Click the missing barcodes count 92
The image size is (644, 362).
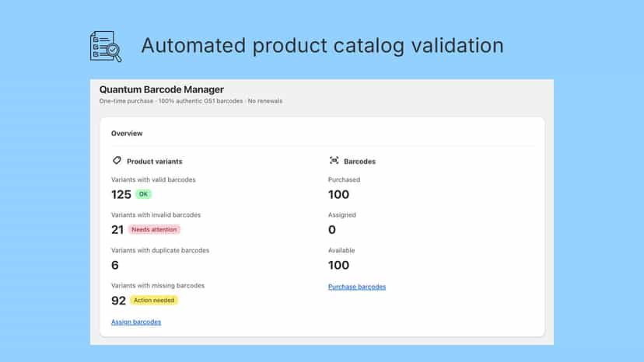point(118,301)
